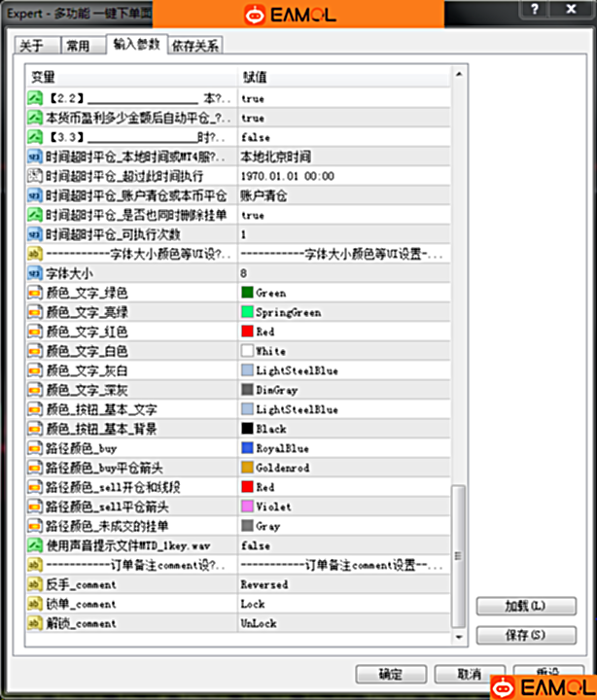Click the datetime icon beside 时间超时平仓_超过此时间执行
Screen dimensions: 597x700
34,176
